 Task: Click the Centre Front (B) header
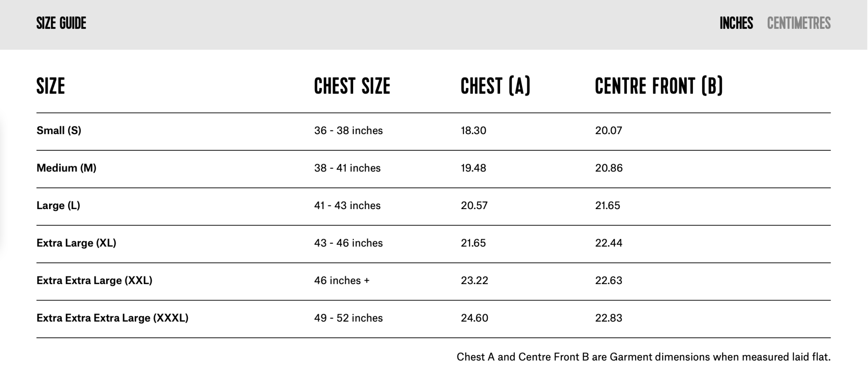pos(658,86)
